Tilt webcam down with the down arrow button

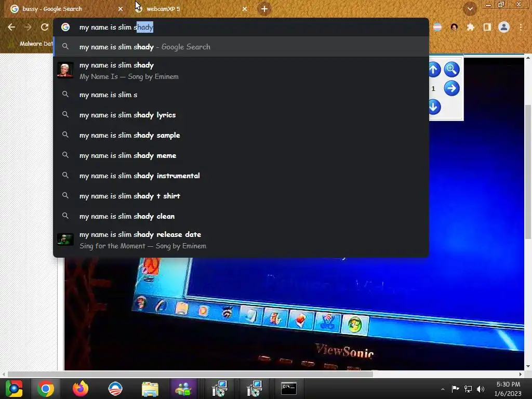(434, 107)
